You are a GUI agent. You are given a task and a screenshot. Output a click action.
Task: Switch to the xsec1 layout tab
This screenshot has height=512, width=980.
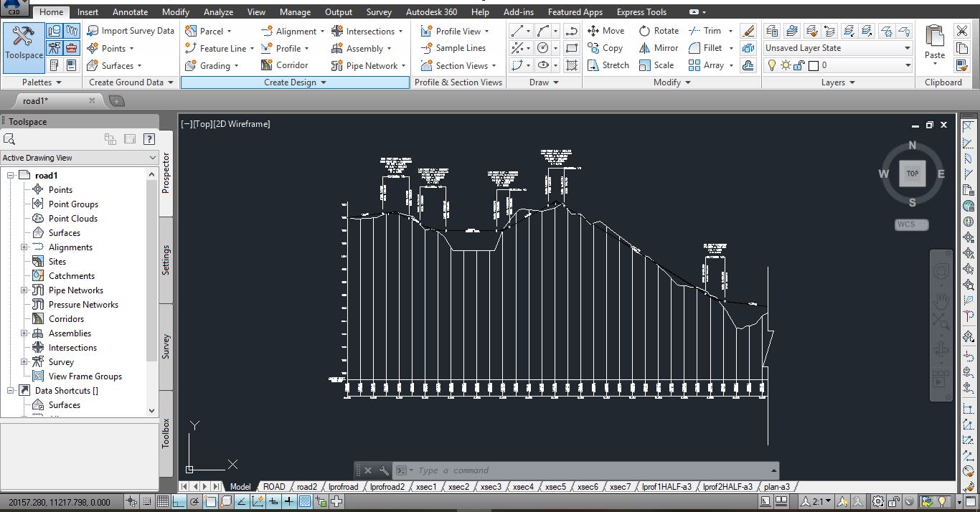point(425,487)
